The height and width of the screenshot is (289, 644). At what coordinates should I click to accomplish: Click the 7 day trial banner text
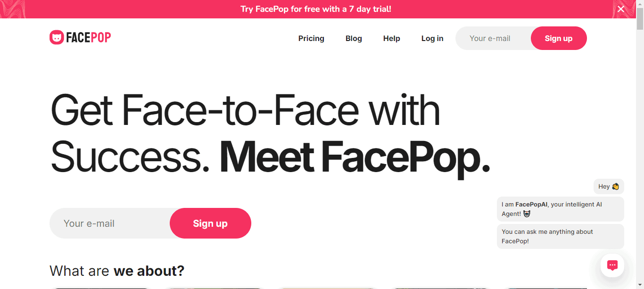coord(316,8)
